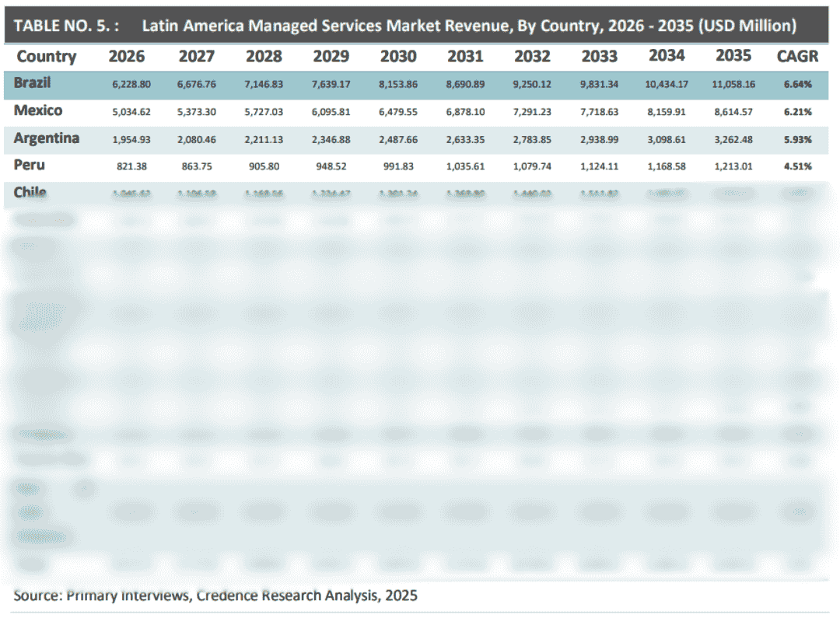Click the Source: Credence Research Analysis text
This screenshot has width=840, height=618.
[x=215, y=595]
